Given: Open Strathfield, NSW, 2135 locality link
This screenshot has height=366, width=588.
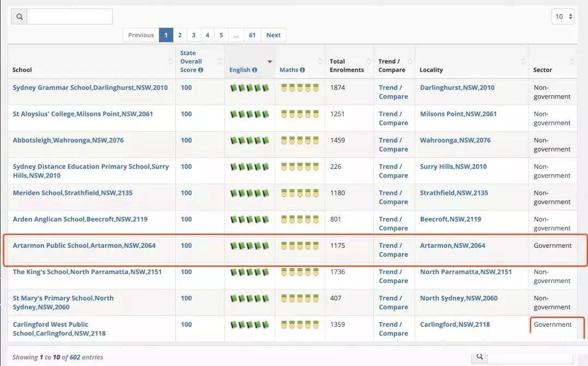Looking at the screenshot, I should (454, 193).
